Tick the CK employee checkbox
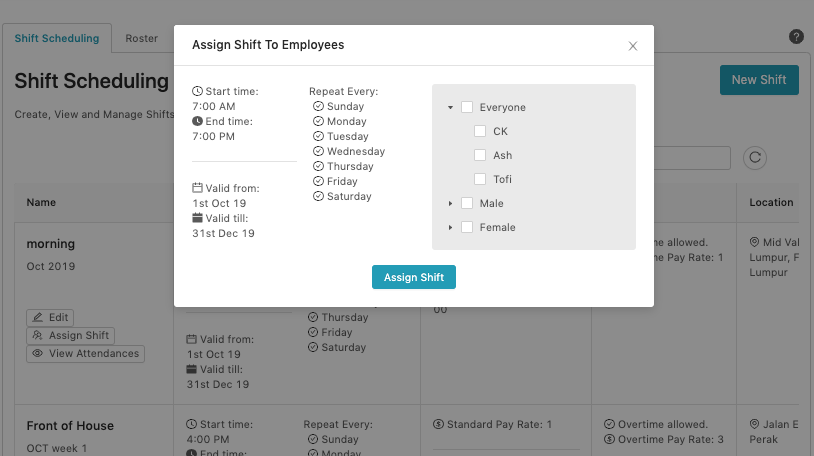Image resolution: width=814 pixels, height=456 pixels. [x=480, y=131]
